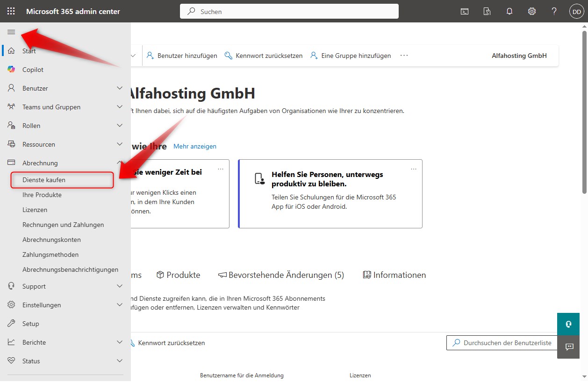Screen dimensions: 588x382
Task: Switch to the Bevorstehende Änderungen (5) tab
Action: pos(281,275)
